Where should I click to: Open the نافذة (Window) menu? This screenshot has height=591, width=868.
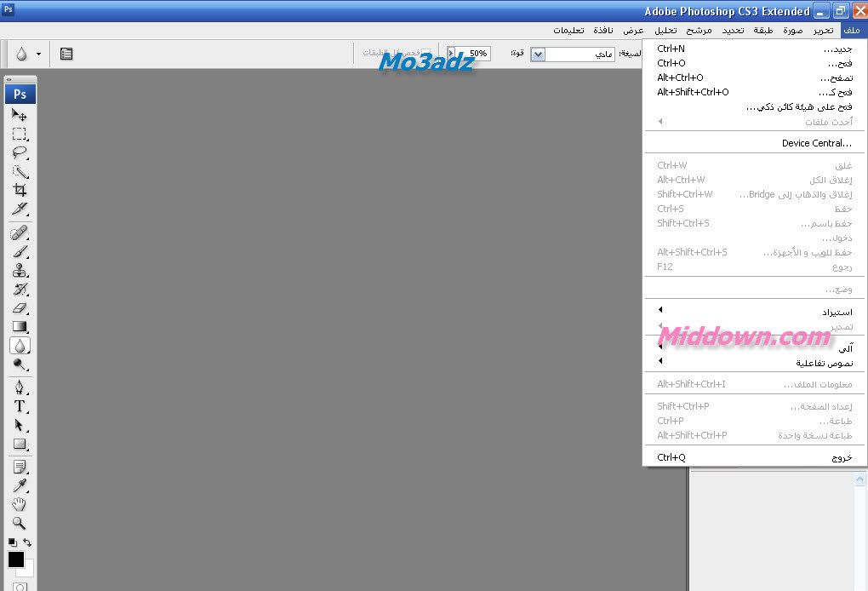coord(602,31)
